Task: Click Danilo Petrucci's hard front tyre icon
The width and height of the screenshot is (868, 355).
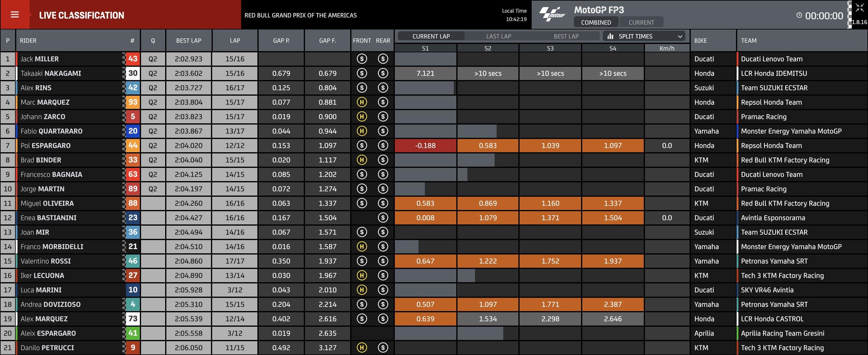Action: (x=362, y=347)
